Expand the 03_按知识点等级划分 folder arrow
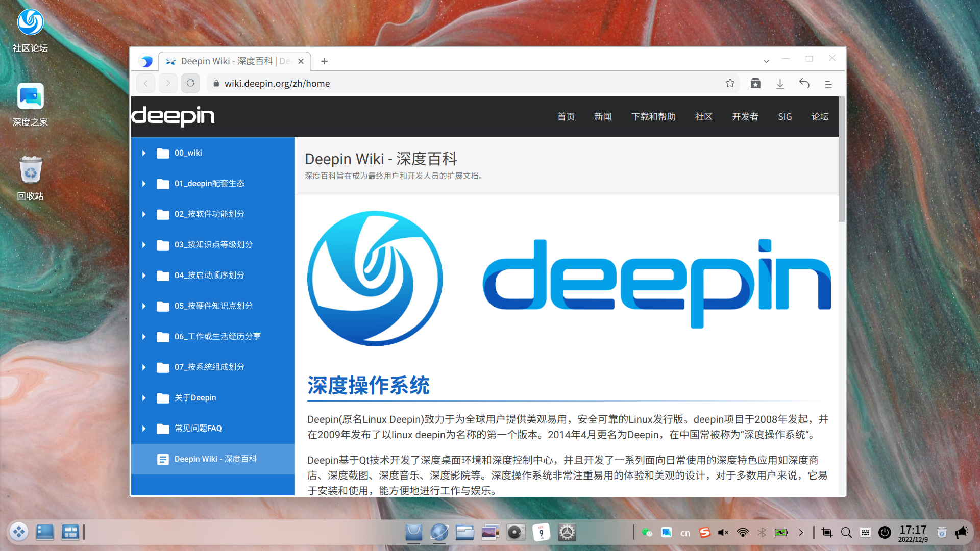Screen dimensions: 980x551 click(x=144, y=245)
